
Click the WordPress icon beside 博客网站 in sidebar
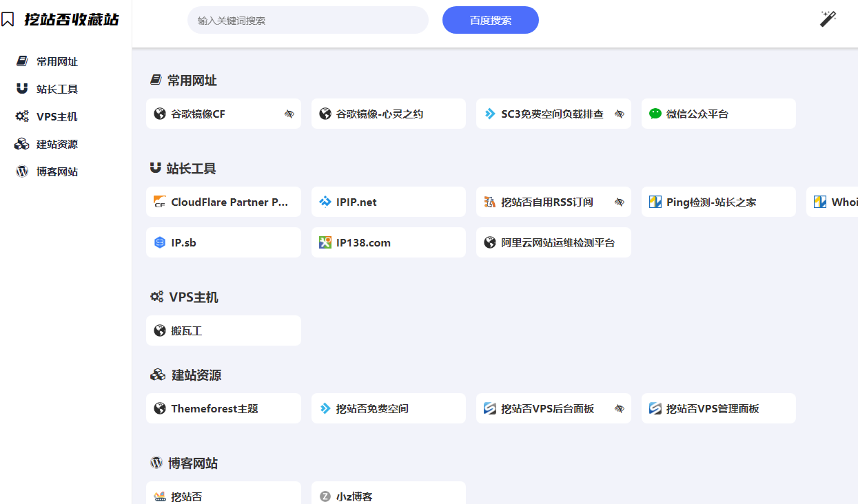22,171
